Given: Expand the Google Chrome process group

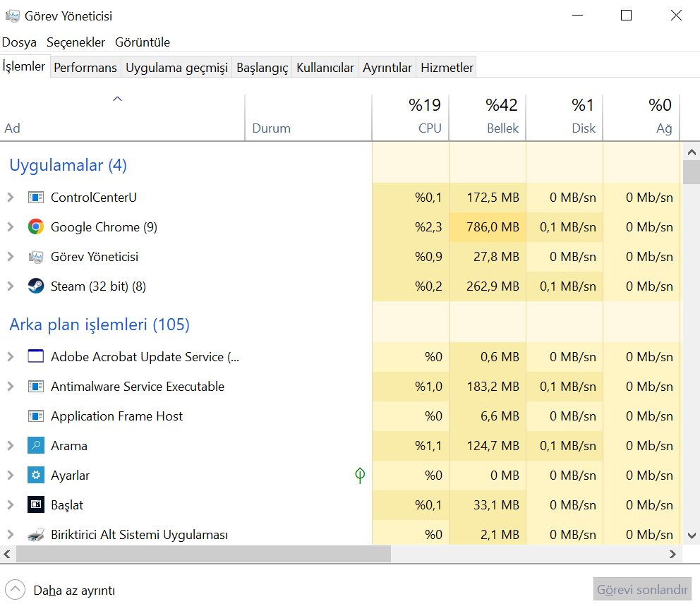Looking at the screenshot, I should pos(11,227).
